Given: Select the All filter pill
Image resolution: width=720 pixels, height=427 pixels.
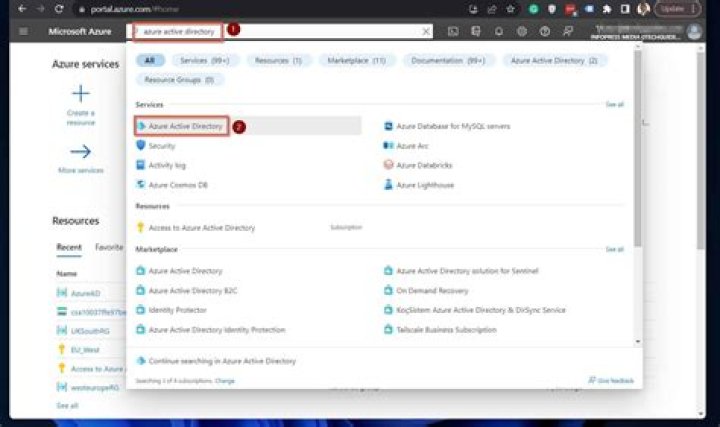Looking at the screenshot, I should pos(147,60).
